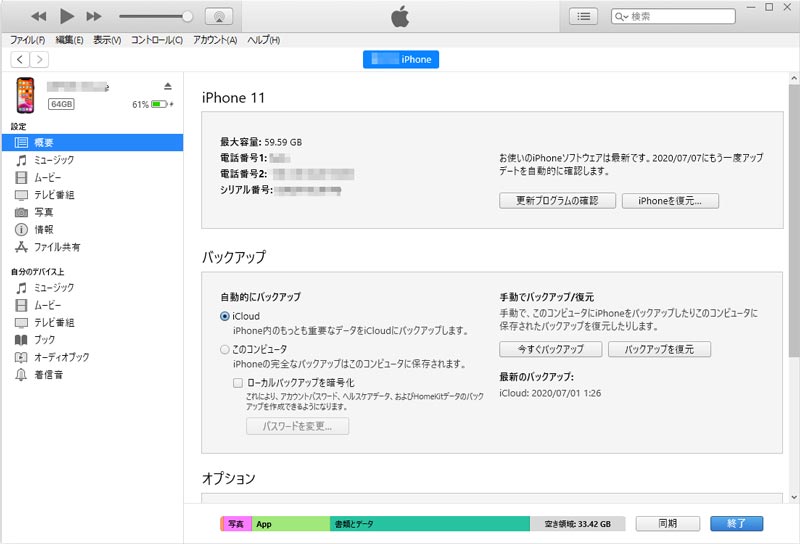
Task: Toggle ローカルバックアップを暗号化 checkbox
Action: (238, 383)
